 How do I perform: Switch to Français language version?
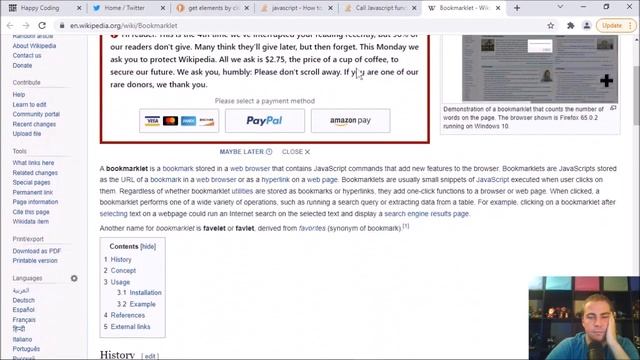click(x=24, y=320)
